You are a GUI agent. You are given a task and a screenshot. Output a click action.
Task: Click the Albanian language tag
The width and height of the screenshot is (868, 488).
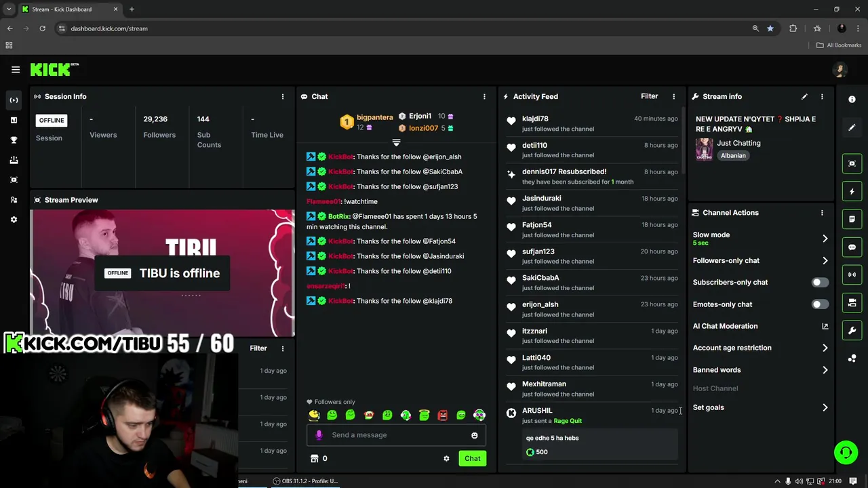[733, 155]
